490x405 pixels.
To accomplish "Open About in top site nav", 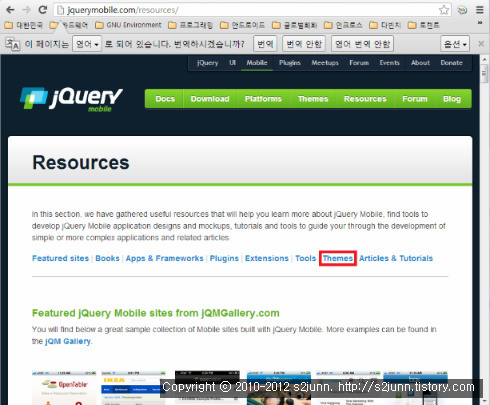I will pos(420,63).
